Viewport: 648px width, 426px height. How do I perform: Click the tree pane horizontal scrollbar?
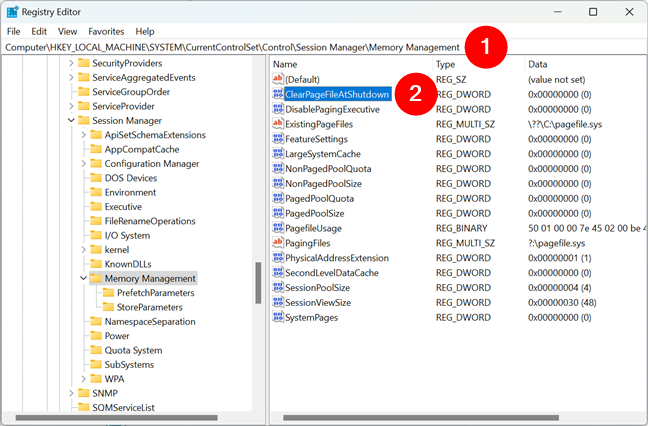click(x=116, y=418)
